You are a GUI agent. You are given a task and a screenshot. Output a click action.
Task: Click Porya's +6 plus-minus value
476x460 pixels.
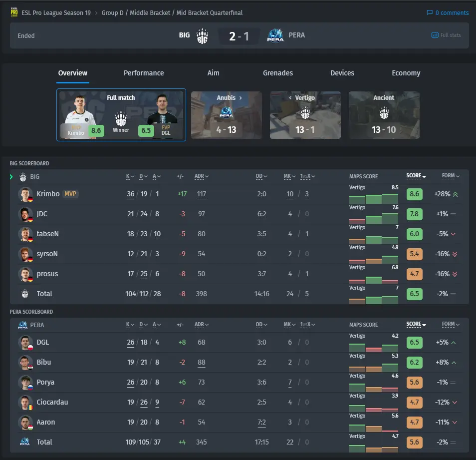(182, 382)
